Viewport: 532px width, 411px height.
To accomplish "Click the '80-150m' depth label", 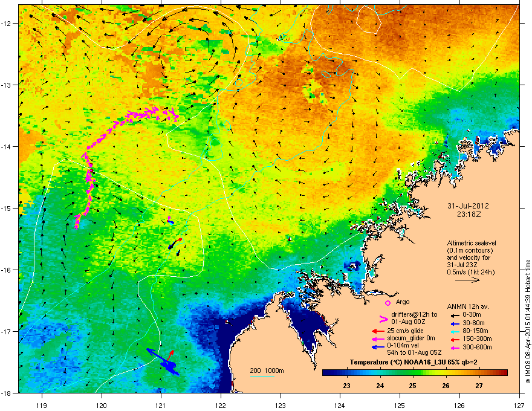I will 475,331.
